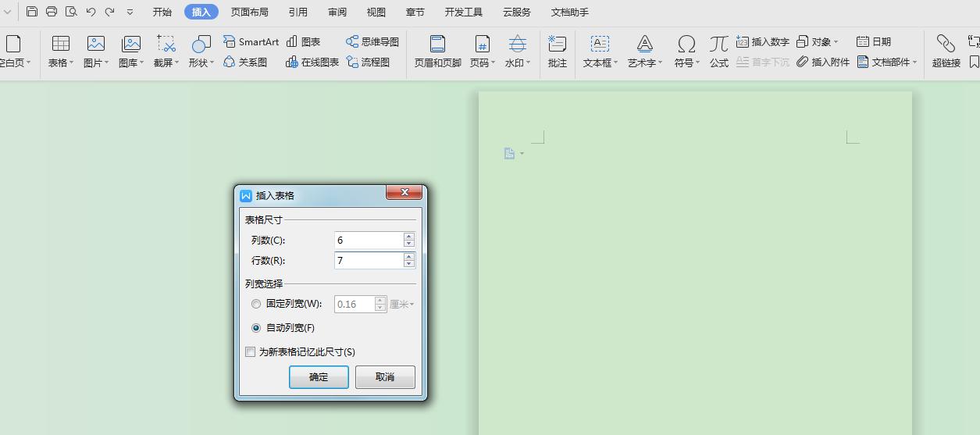The width and height of the screenshot is (980, 435).
Task: Insert a Symbol (符号)
Action: click(x=686, y=52)
